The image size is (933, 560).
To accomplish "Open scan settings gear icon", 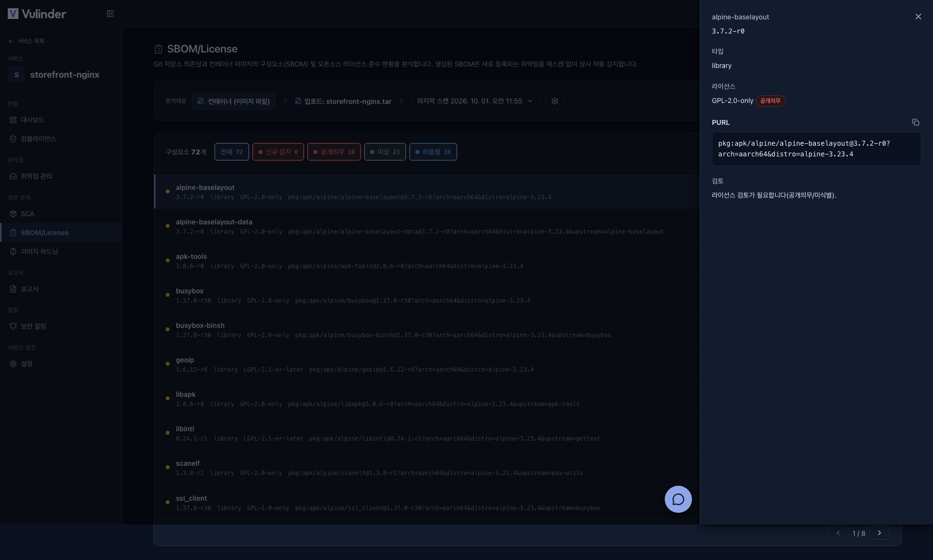I will click(x=555, y=101).
